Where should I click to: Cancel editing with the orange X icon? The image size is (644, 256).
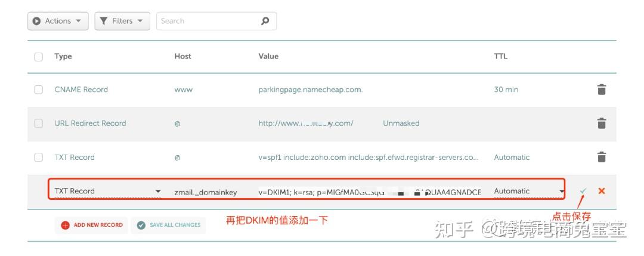pos(601,191)
